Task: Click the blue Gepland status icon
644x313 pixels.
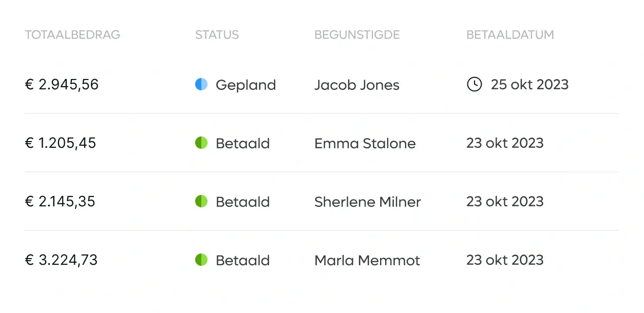Action: click(x=201, y=85)
